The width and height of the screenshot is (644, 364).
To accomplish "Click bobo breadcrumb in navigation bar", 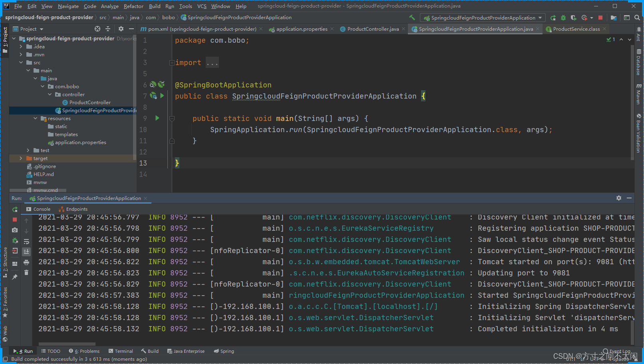I will 168,18.
